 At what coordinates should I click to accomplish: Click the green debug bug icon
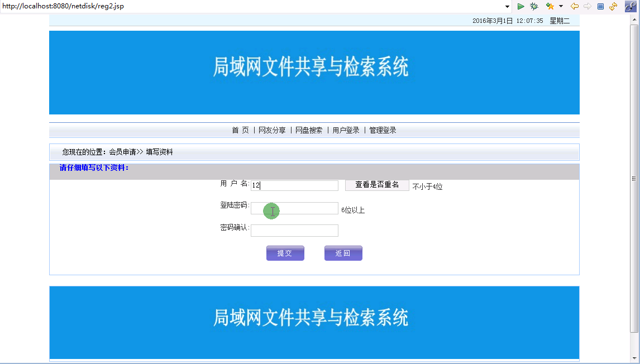click(x=534, y=7)
